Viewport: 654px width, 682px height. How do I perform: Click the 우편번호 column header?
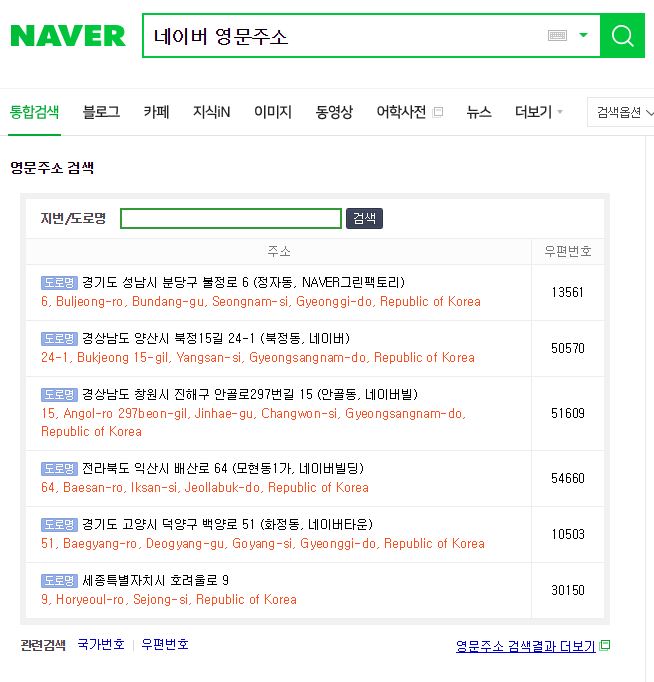[568, 251]
